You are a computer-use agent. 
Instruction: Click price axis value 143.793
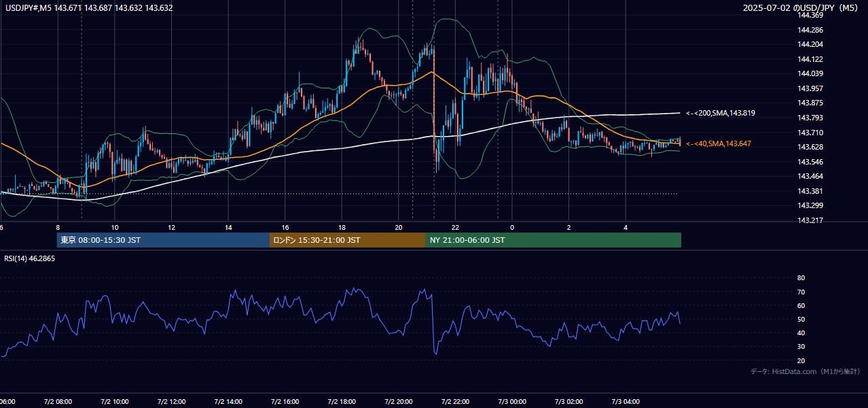810,118
